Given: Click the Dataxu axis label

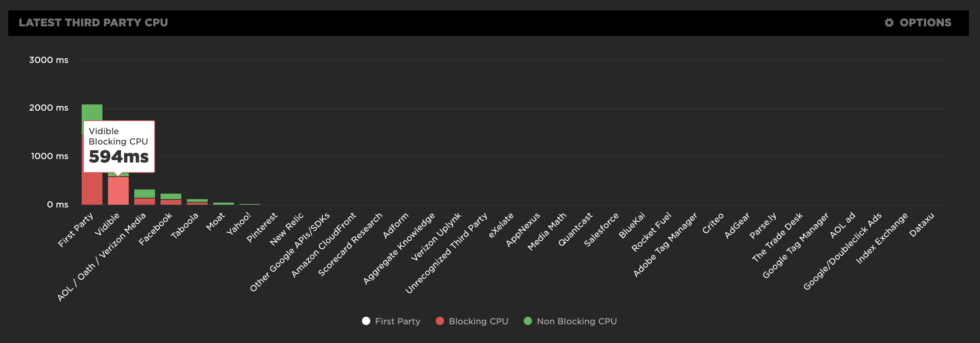Looking at the screenshot, I should (x=922, y=224).
